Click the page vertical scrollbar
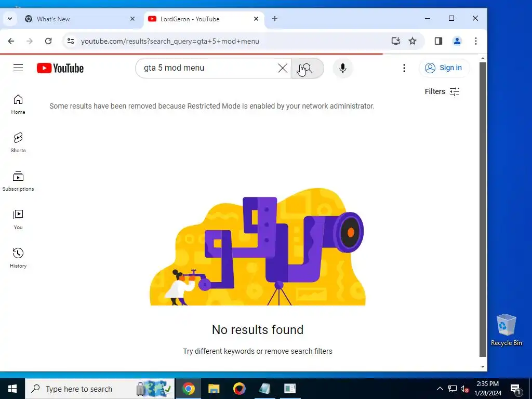The image size is (532, 399). tap(483, 209)
